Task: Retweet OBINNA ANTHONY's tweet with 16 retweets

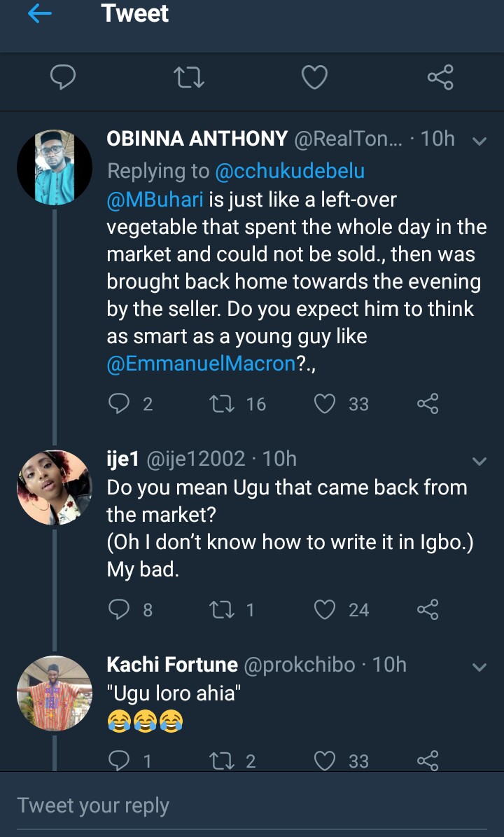Action: (221, 403)
